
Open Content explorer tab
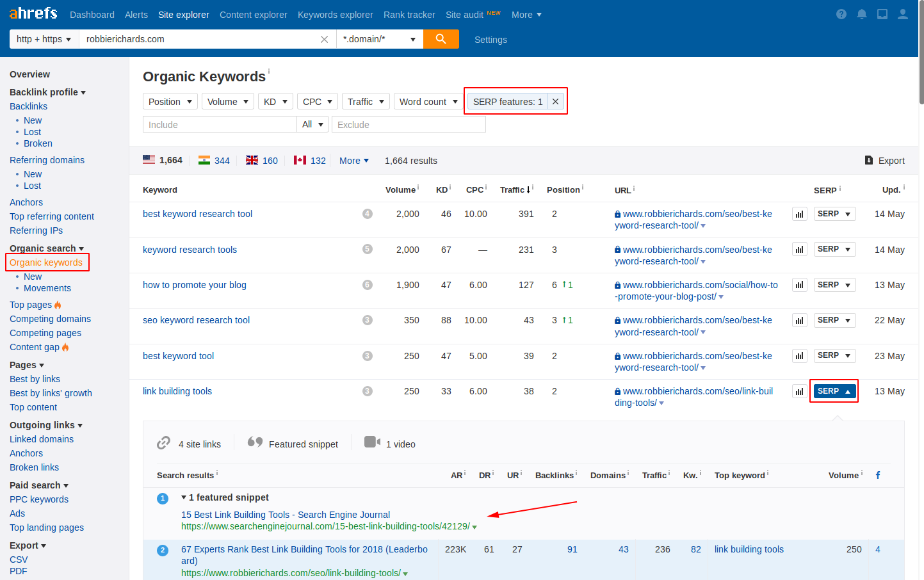coord(254,15)
